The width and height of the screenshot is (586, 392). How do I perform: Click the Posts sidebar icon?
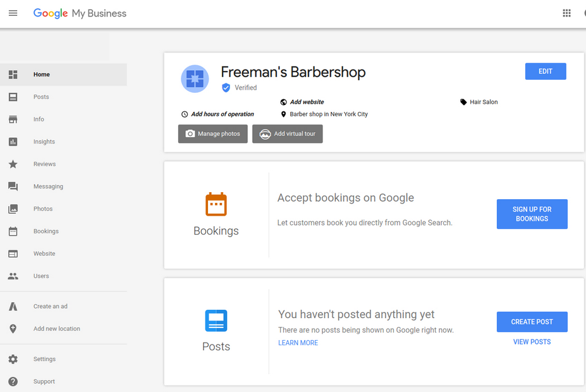[13, 97]
